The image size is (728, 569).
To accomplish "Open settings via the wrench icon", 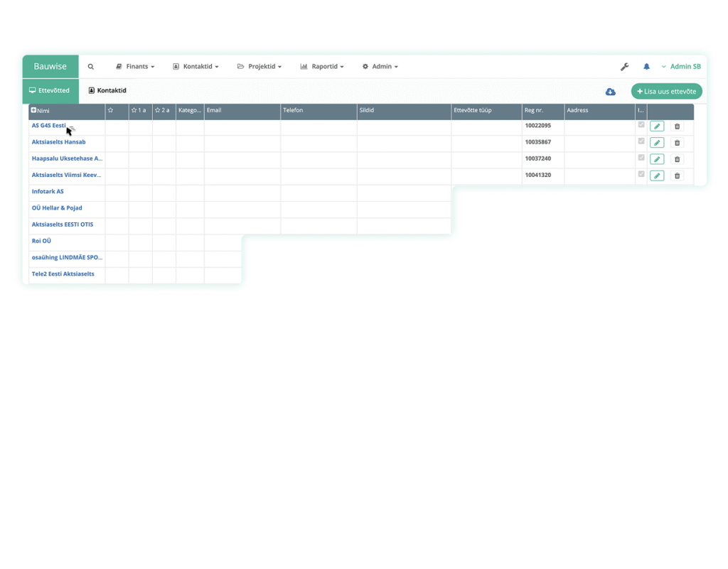I will coord(624,66).
